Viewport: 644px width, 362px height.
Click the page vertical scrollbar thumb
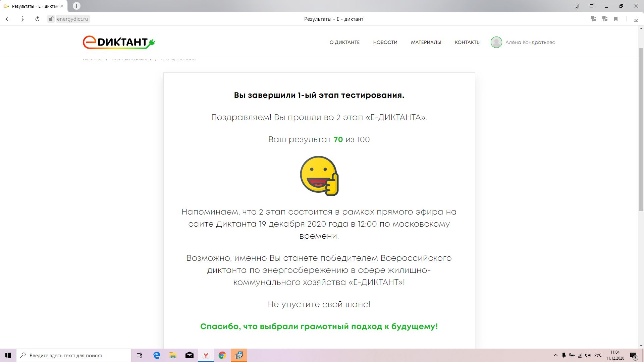(641, 129)
